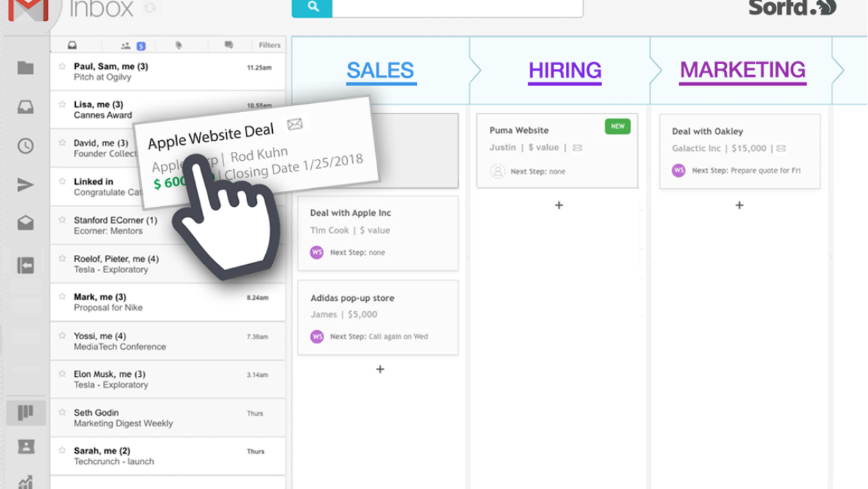Add a card under SALES with plus

[380, 369]
